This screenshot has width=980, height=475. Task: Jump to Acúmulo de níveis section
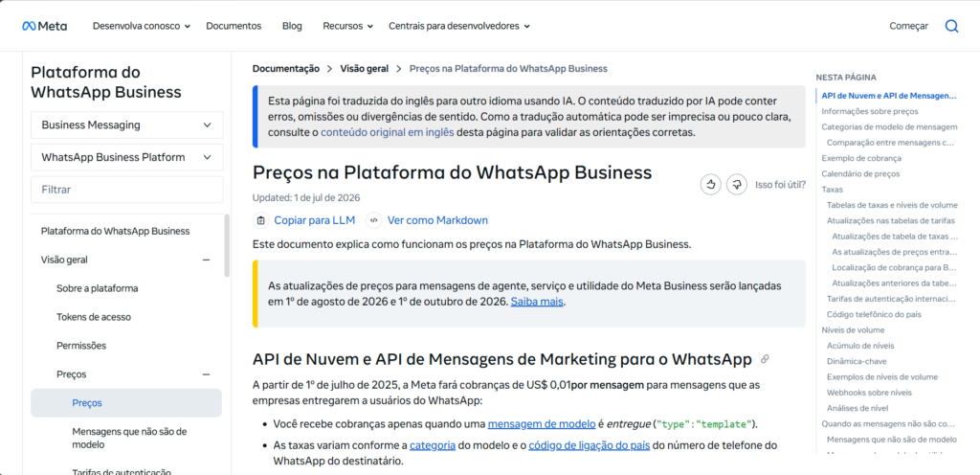(860, 346)
